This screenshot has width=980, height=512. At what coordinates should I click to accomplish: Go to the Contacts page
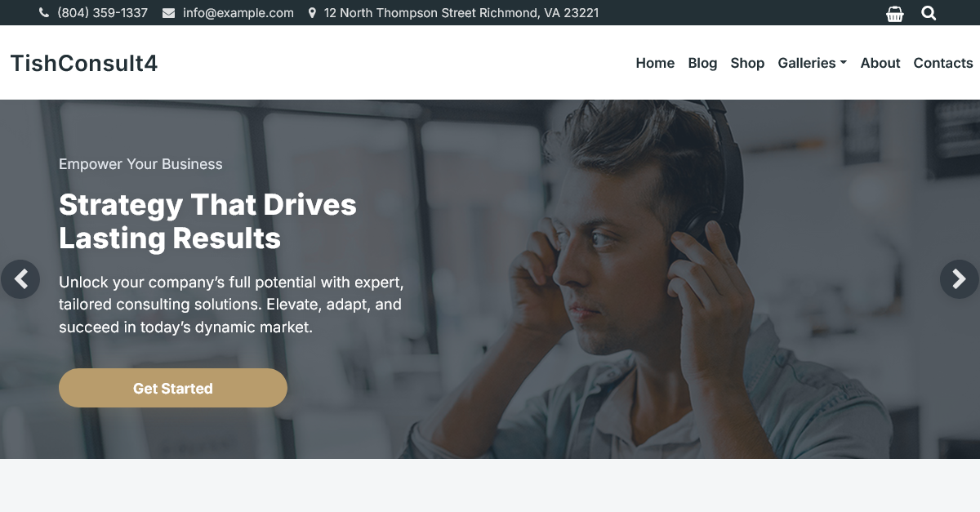(x=943, y=63)
